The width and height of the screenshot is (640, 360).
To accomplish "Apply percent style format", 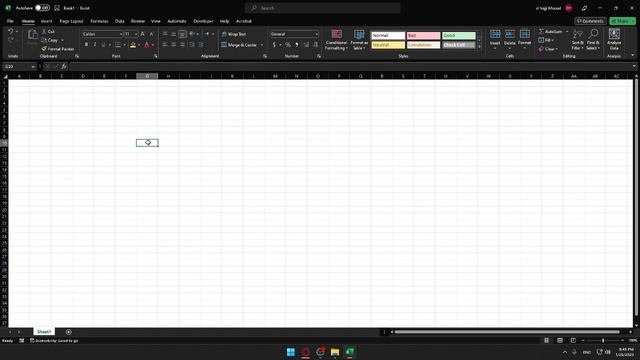I will pos(288,45).
